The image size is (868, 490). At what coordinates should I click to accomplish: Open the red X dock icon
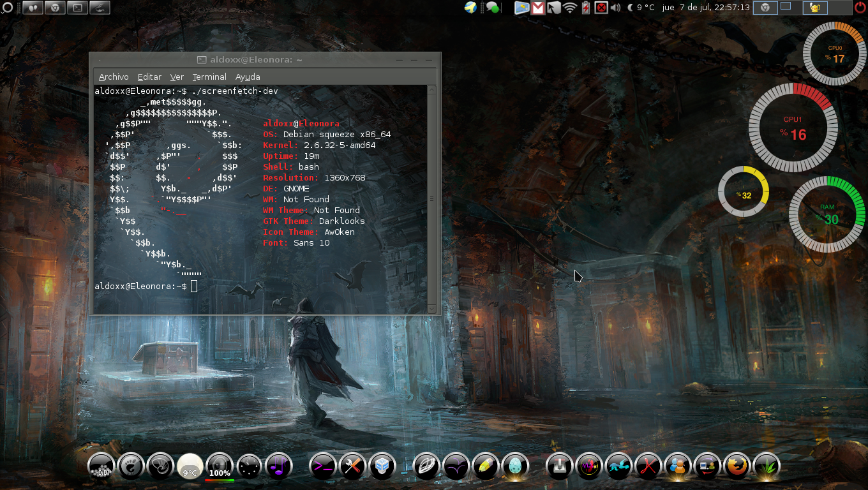(648, 466)
